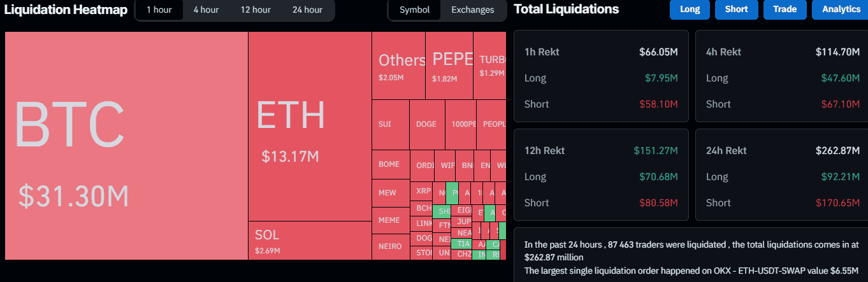Click the green TIA heatmap tile
This screenshot has width=868, height=282.
point(463,244)
